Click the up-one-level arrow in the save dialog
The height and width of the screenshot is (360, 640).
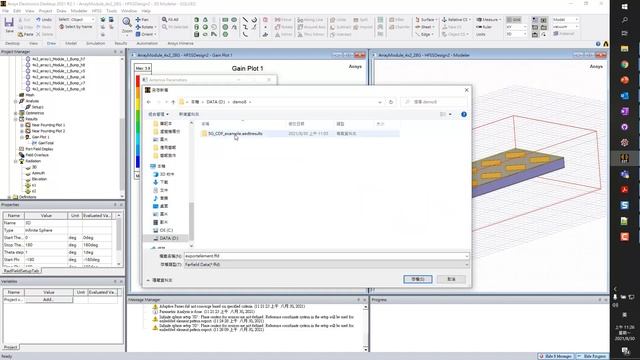coord(173,102)
